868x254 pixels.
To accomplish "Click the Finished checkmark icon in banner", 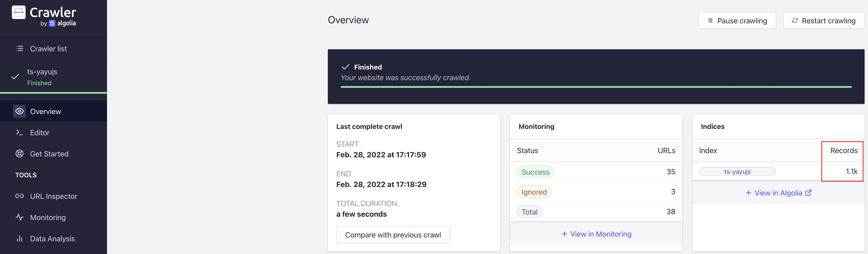I will 345,67.
